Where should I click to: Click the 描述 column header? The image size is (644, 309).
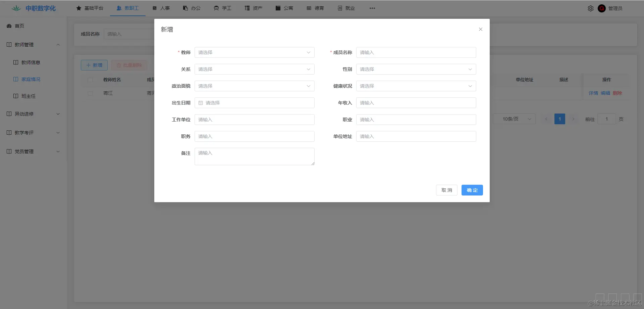click(x=564, y=80)
